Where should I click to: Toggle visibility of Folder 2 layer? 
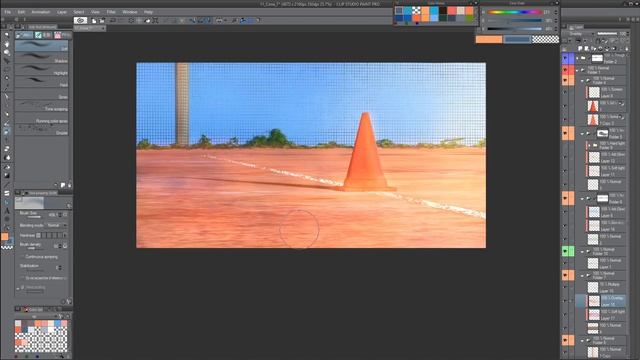(565, 58)
